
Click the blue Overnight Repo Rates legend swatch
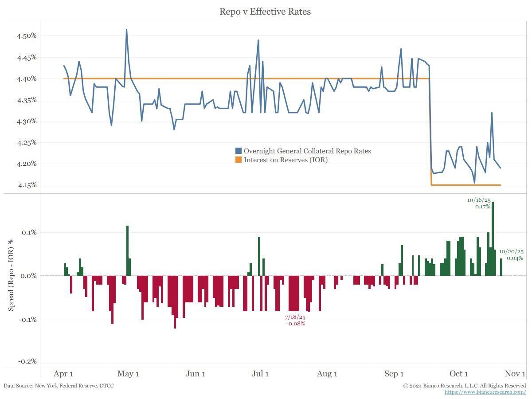click(x=239, y=151)
